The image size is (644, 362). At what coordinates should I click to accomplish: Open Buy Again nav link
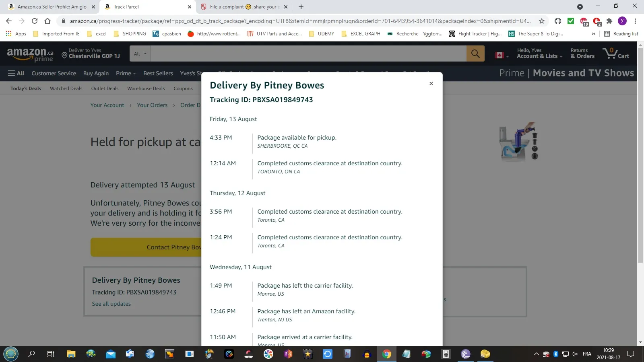tap(96, 73)
